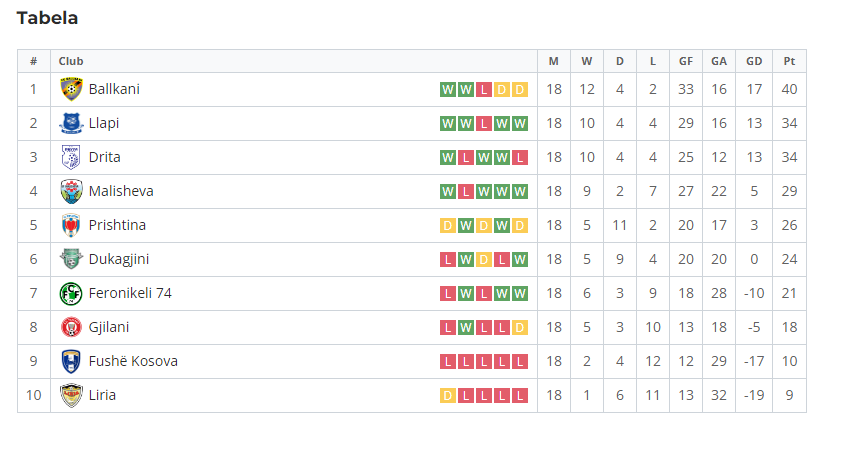Click the Pt column header
Image resolution: width=858 pixels, height=450 pixels.
click(x=789, y=61)
